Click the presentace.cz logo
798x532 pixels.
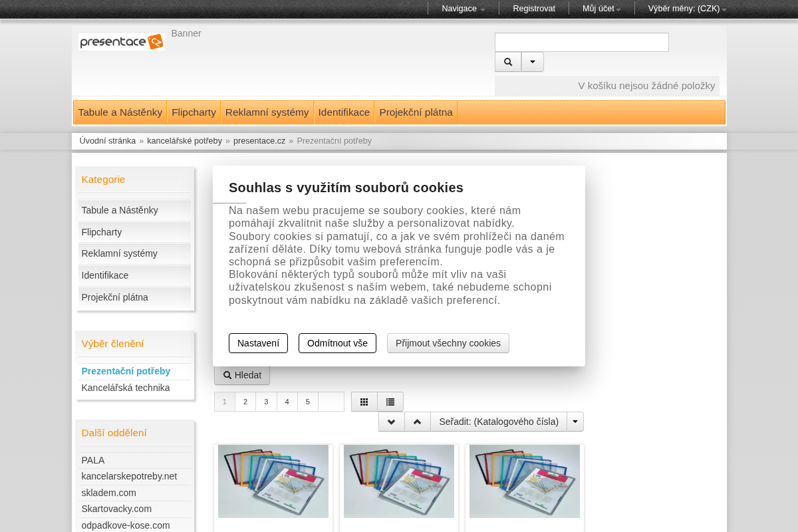point(121,42)
